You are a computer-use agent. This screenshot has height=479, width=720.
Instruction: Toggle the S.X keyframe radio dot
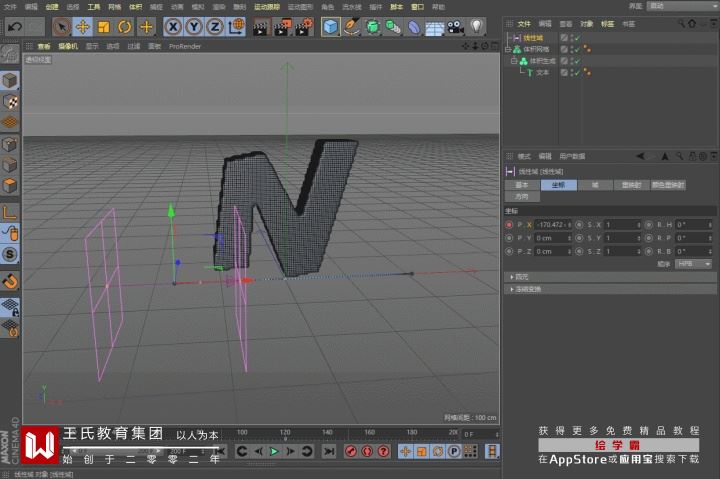579,225
